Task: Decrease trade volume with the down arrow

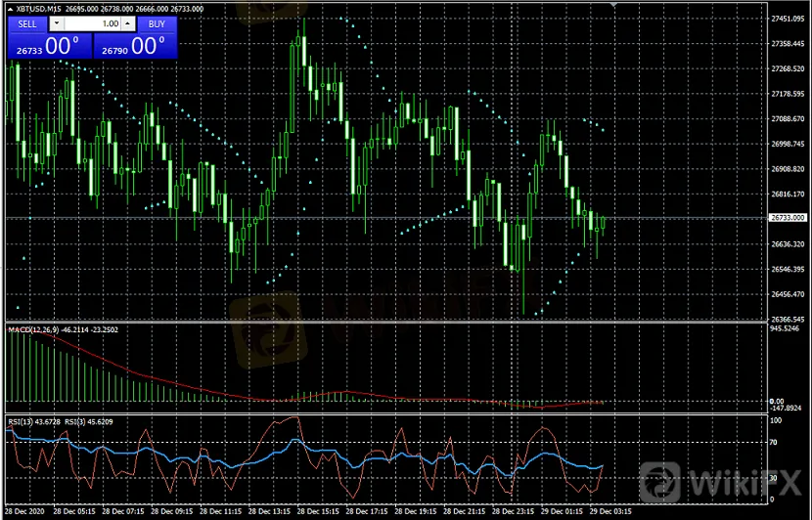Action: point(57,23)
